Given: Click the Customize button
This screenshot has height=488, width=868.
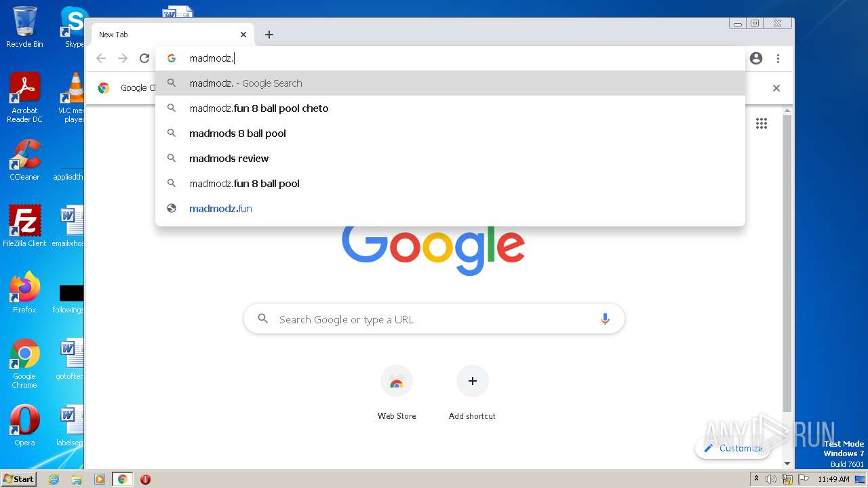Looking at the screenshot, I should coord(733,448).
